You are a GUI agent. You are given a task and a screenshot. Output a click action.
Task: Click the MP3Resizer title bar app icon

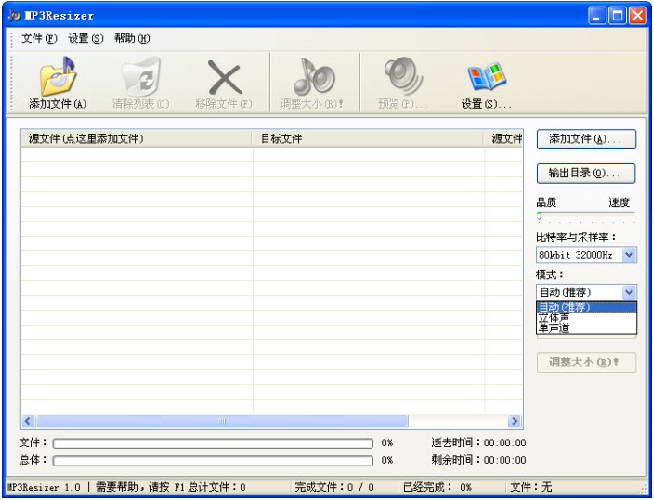pyautogui.click(x=14, y=15)
